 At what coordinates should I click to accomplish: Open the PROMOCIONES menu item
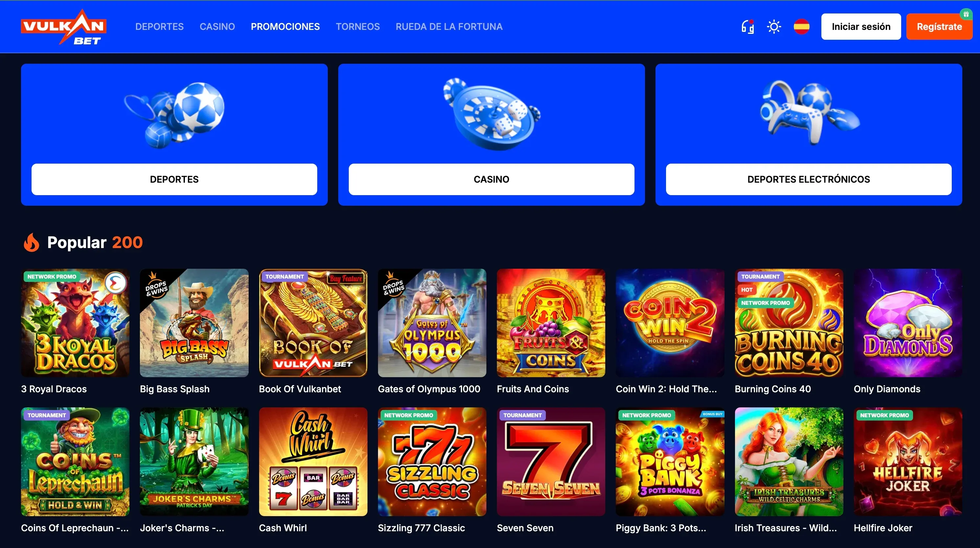pyautogui.click(x=285, y=27)
